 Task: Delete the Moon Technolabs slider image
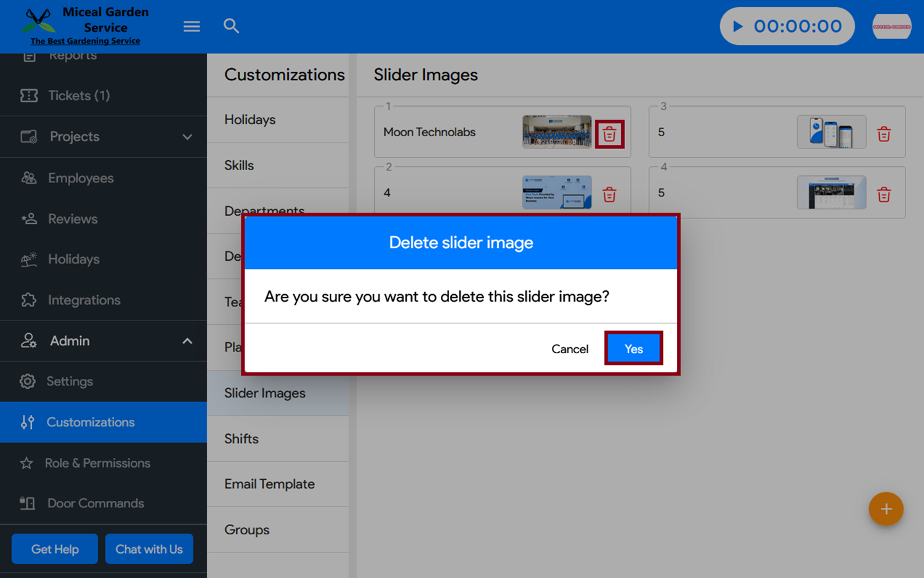[x=609, y=134]
